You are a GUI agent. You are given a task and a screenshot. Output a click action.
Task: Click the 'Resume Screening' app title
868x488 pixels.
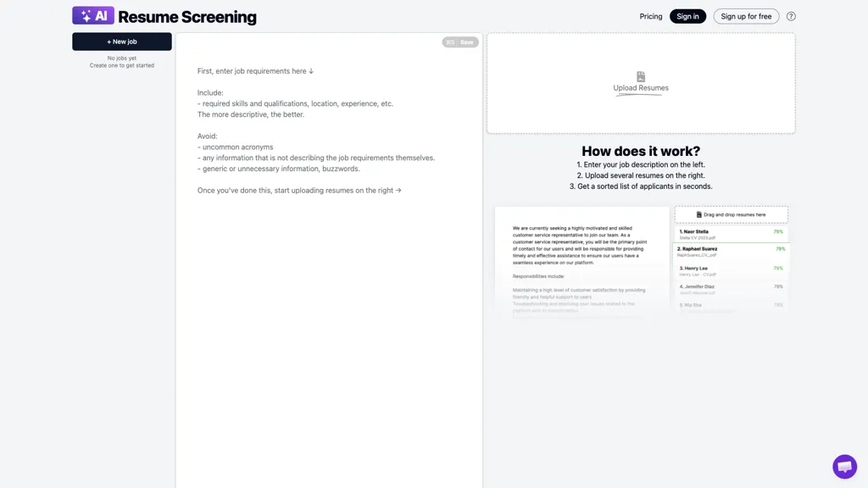[x=187, y=16]
